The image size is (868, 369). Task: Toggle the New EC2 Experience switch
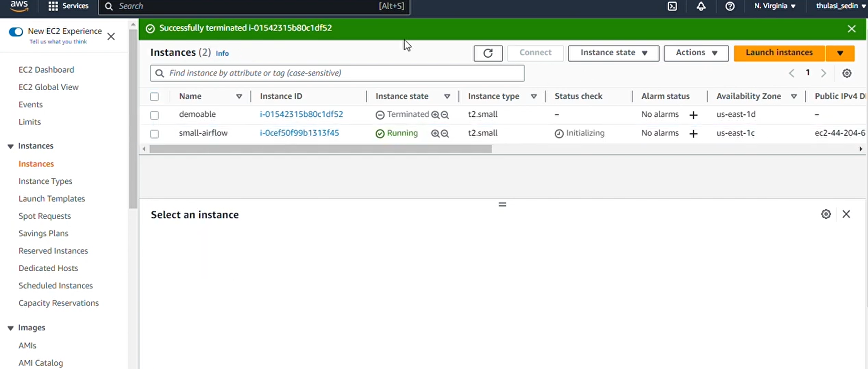tap(16, 32)
